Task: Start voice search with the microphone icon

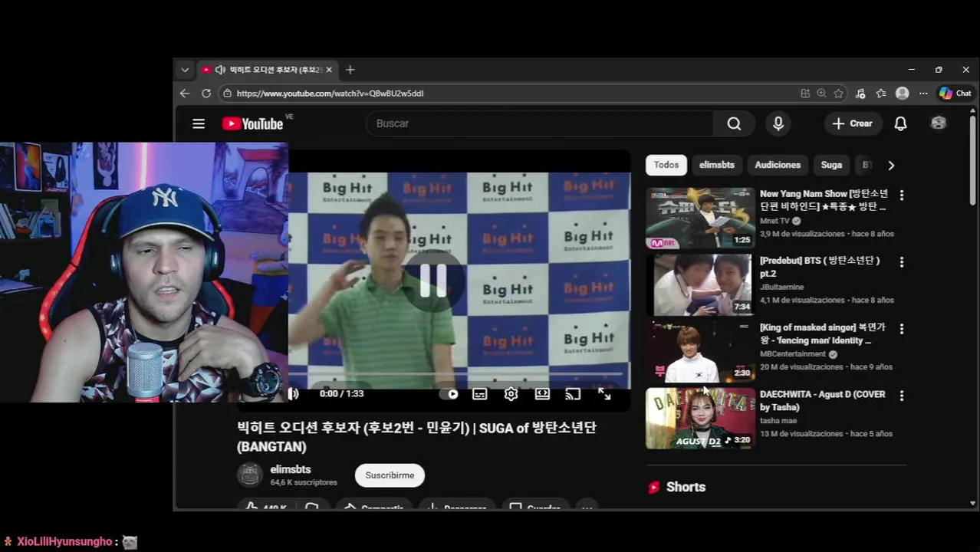Action: click(778, 123)
